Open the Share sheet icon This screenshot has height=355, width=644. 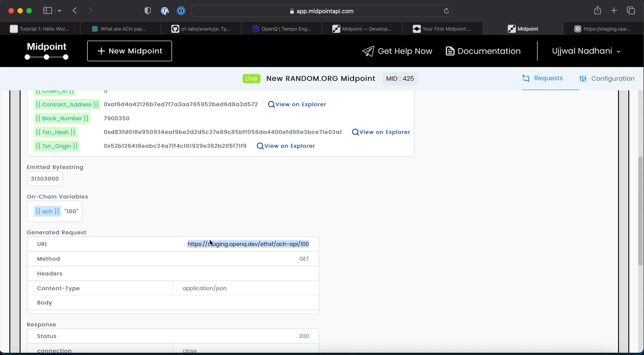pyautogui.click(x=598, y=10)
